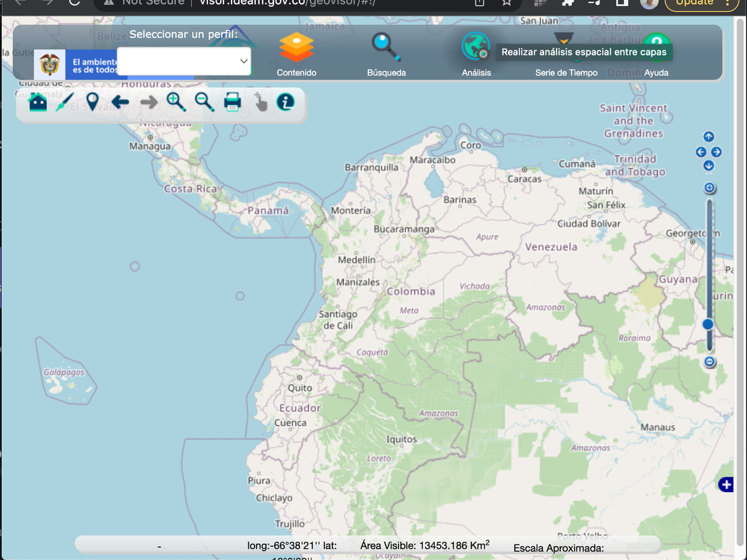
Task: Click the Managua label on the map
Action: click(x=149, y=146)
